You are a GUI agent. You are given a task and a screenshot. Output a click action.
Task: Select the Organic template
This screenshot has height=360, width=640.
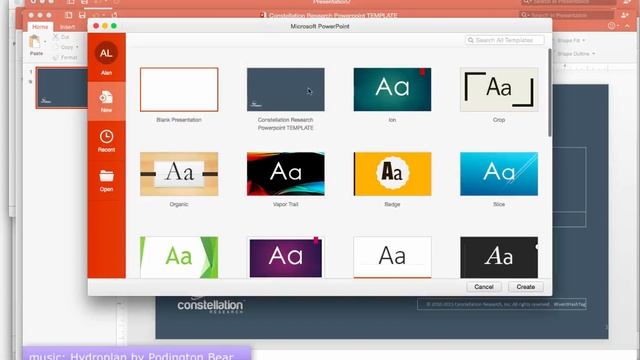pyautogui.click(x=179, y=174)
